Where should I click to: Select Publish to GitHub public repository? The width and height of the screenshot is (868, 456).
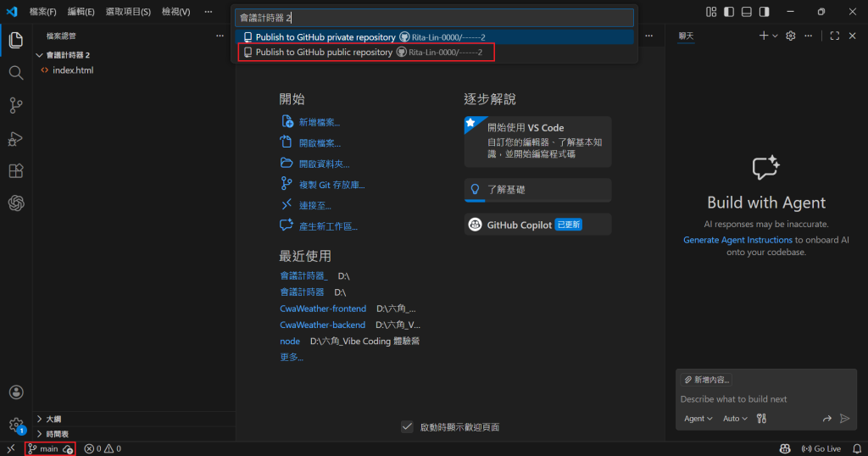coord(324,52)
